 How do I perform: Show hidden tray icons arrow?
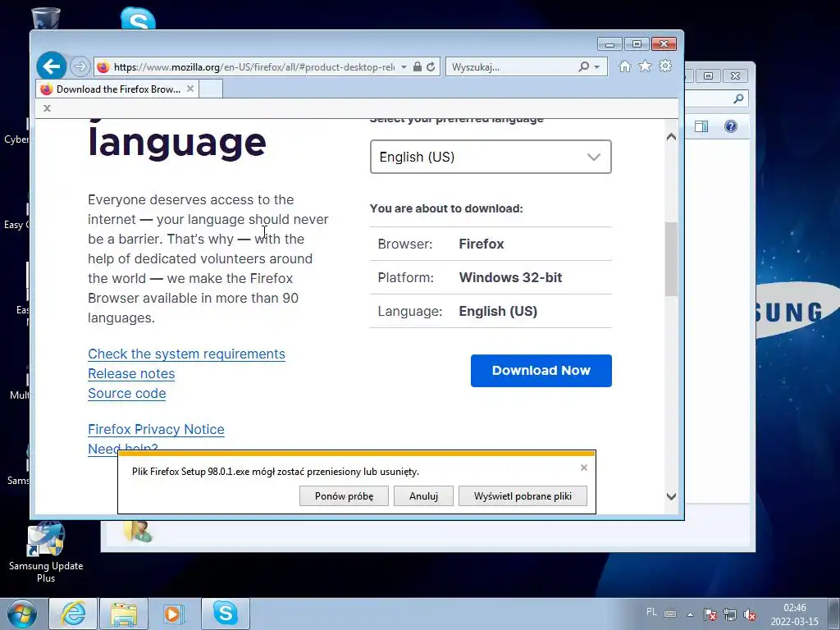691,614
